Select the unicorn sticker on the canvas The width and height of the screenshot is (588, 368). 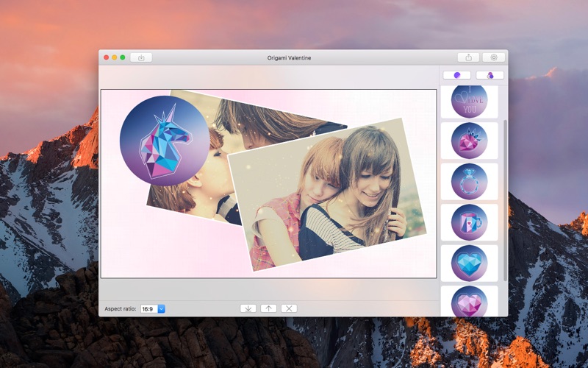tap(165, 141)
